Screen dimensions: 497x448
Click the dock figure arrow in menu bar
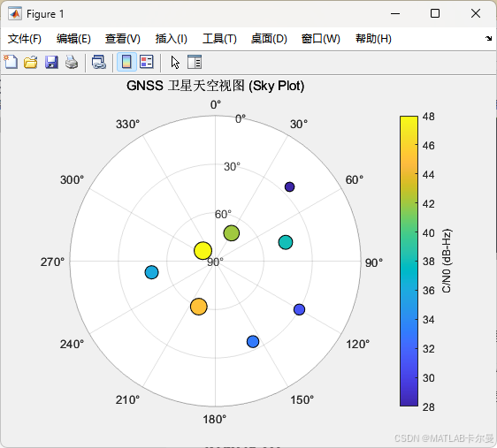tap(488, 38)
